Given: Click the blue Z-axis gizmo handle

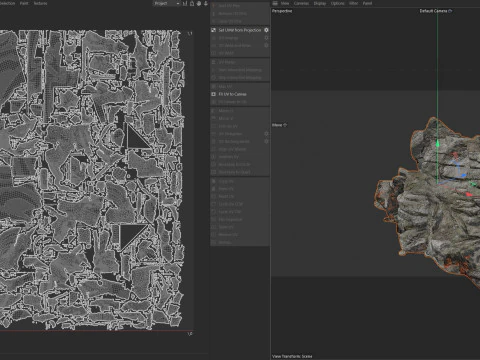Looking at the screenshot, I should [x=463, y=174].
